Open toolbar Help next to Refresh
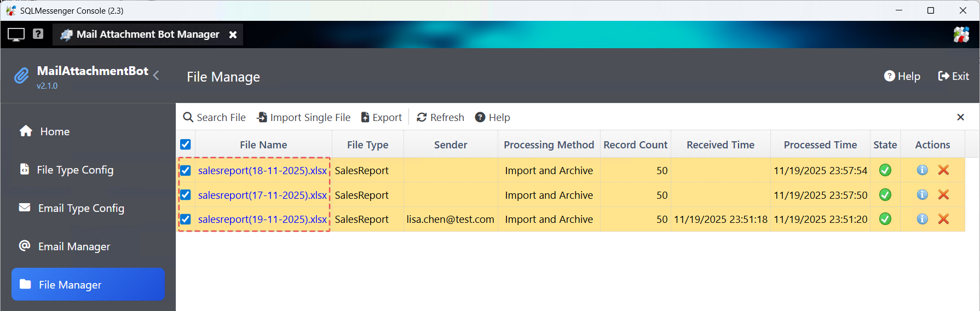Image resolution: width=980 pixels, height=311 pixels. [x=492, y=117]
